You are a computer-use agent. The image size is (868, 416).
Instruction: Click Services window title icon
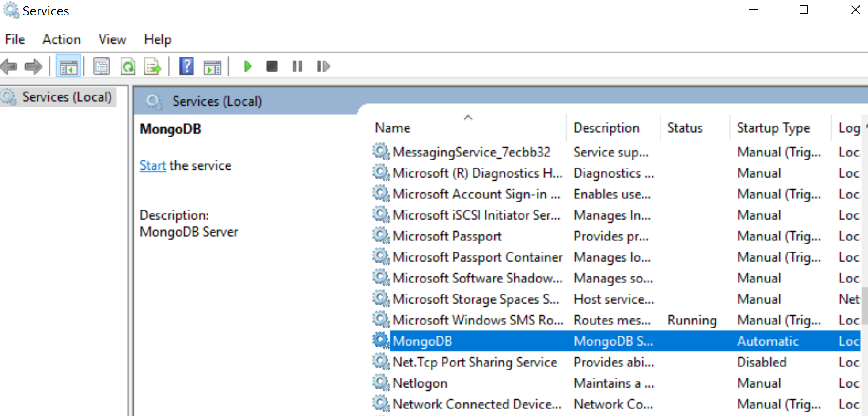tap(11, 10)
